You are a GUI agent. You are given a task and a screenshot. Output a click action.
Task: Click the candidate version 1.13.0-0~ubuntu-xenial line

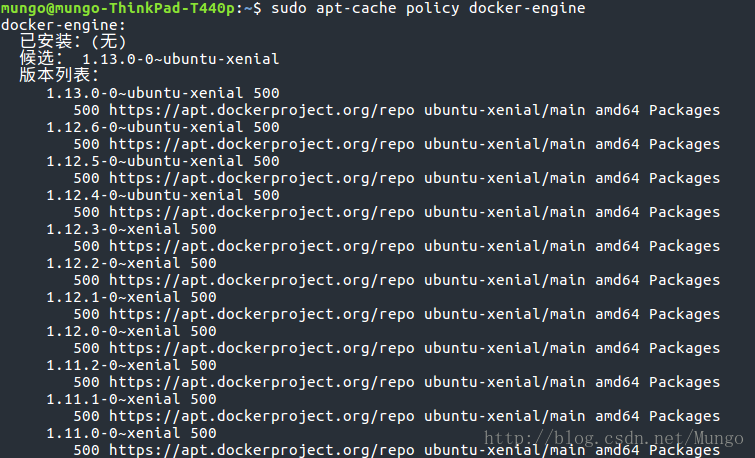(149, 59)
